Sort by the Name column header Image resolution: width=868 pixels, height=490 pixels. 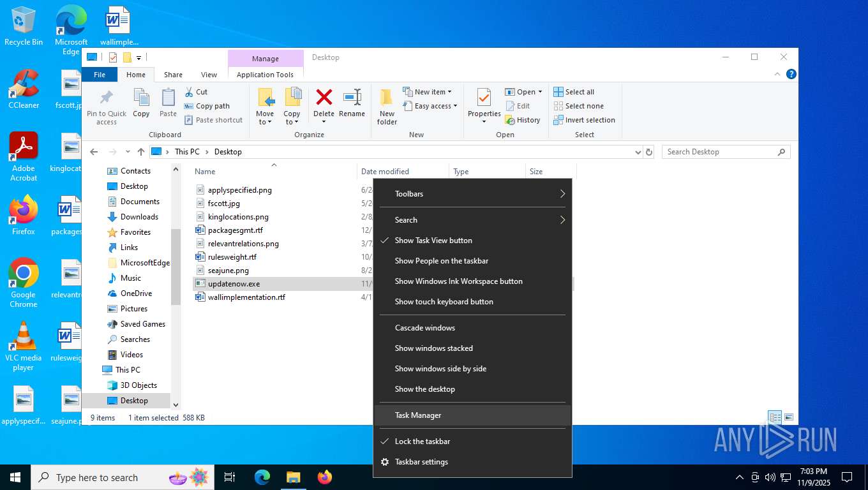[274, 172]
